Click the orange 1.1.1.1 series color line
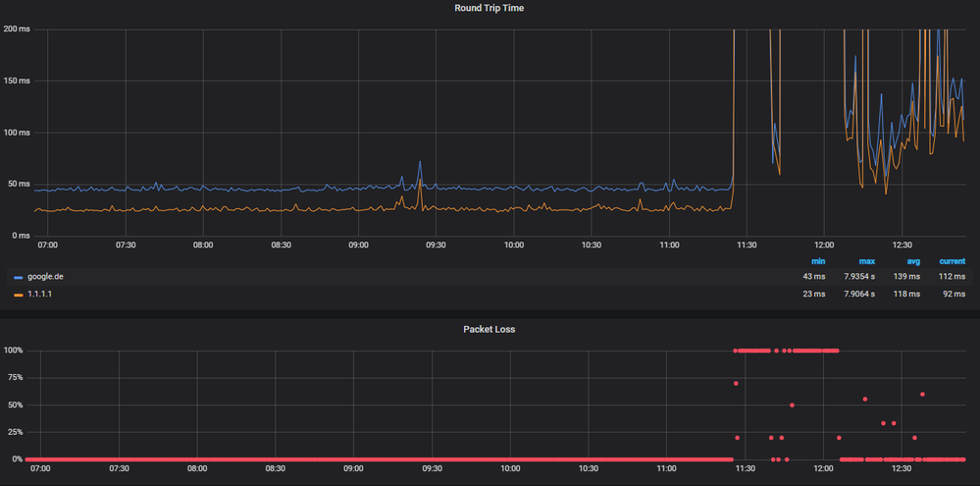Viewport: 980px width, 486px height. point(18,294)
